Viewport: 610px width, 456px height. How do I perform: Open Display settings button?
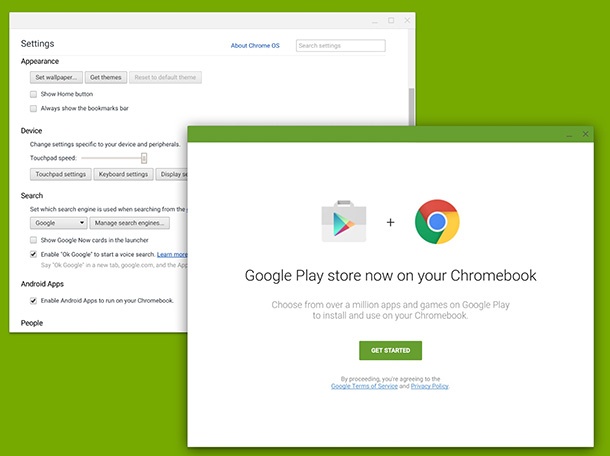(172, 174)
